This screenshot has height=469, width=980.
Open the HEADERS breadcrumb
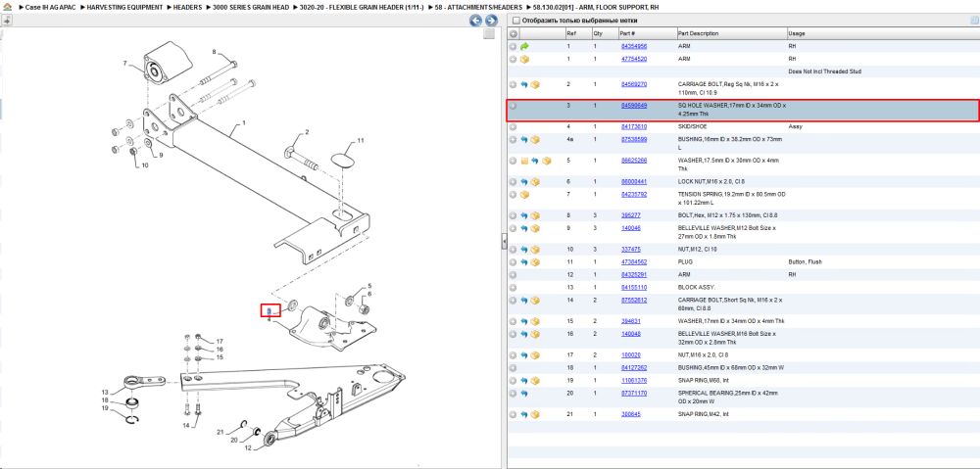(188, 8)
